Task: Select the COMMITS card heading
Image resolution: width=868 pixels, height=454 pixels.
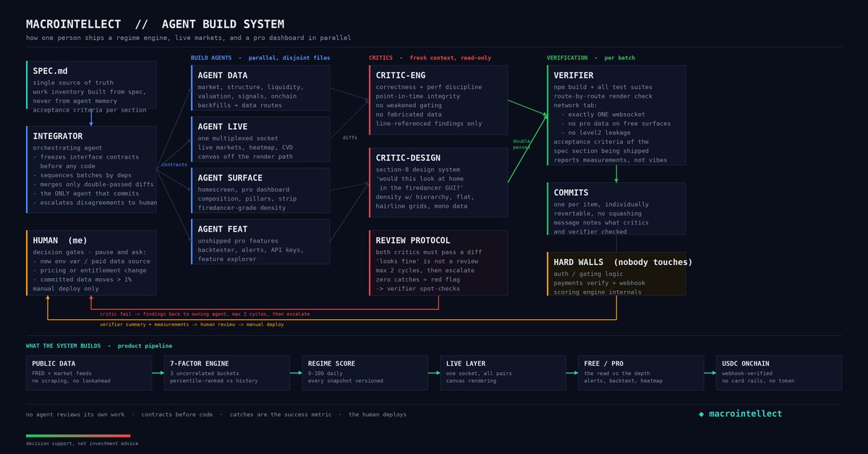Action: tap(571, 193)
